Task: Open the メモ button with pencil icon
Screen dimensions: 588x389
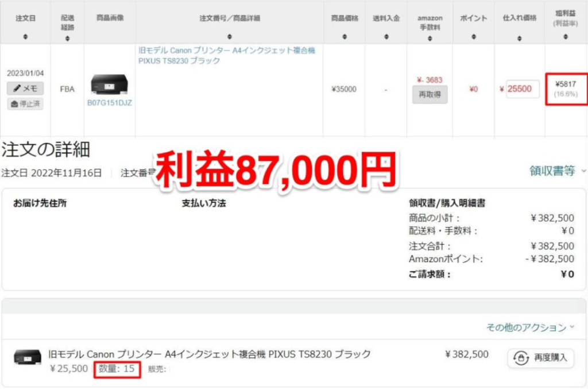Action: point(25,88)
